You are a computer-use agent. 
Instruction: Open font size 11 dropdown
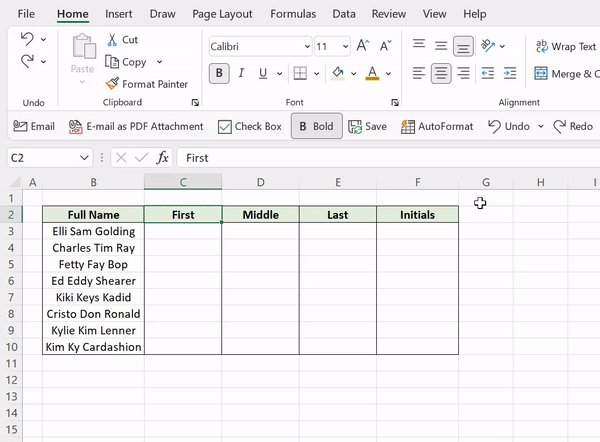[345, 47]
